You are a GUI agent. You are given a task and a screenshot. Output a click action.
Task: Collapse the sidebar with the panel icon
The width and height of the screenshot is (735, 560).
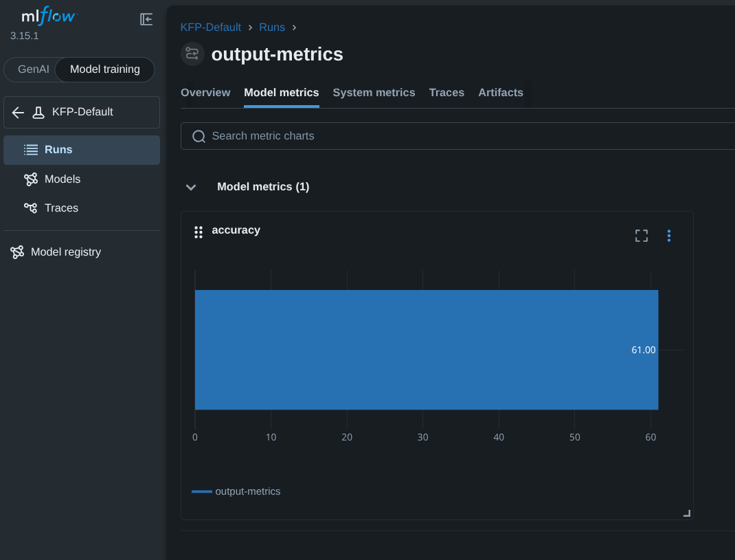point(146,19)
